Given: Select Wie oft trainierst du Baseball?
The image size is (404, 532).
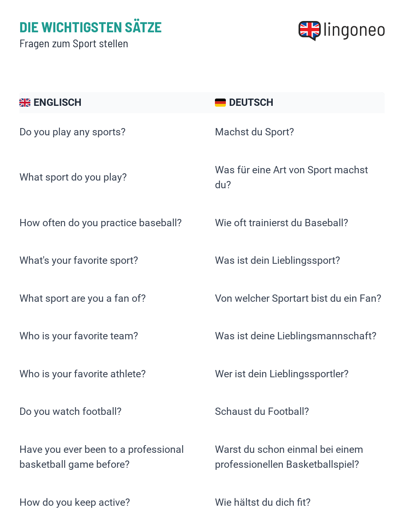Looking at the screenshot, I should (282, 223).
